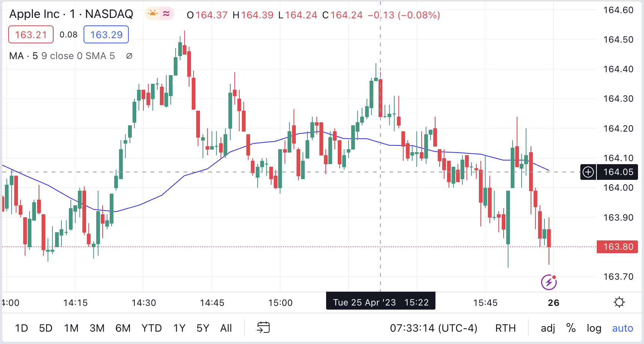The height and width of the screenshot is (344, 644).
Task: Click the blue 163.29 buy button
Action: pos(106,35)
